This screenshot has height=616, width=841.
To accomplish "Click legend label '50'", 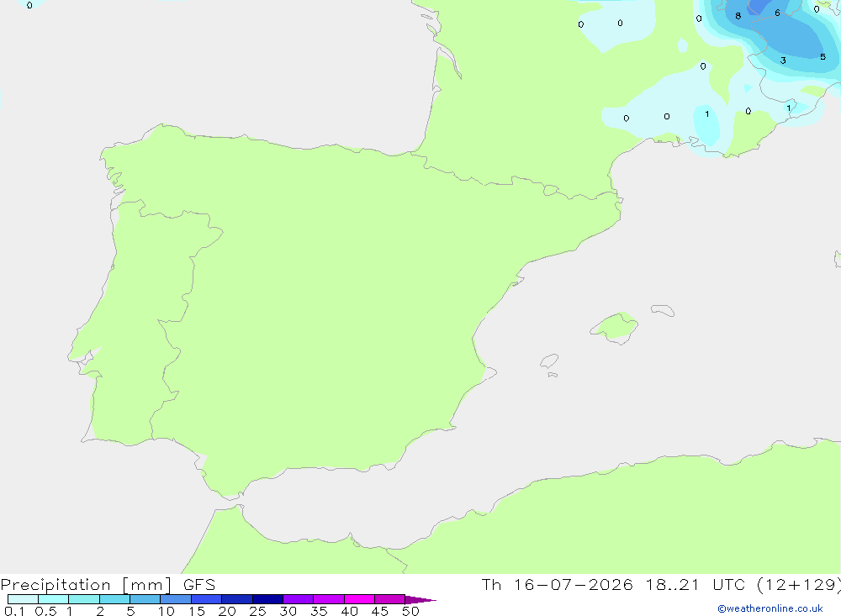I will click(x=411, y=611).
